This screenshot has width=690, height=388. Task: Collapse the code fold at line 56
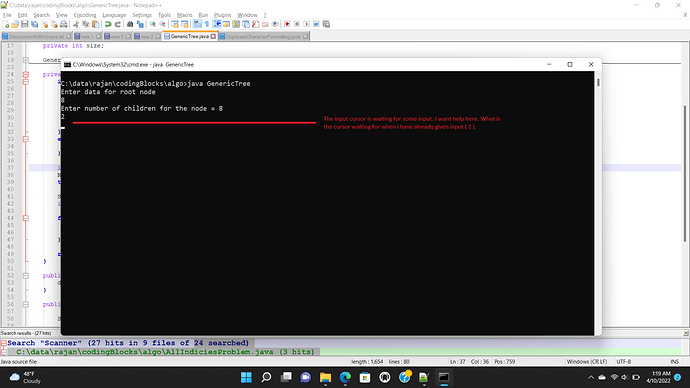(x=26, y=304)
